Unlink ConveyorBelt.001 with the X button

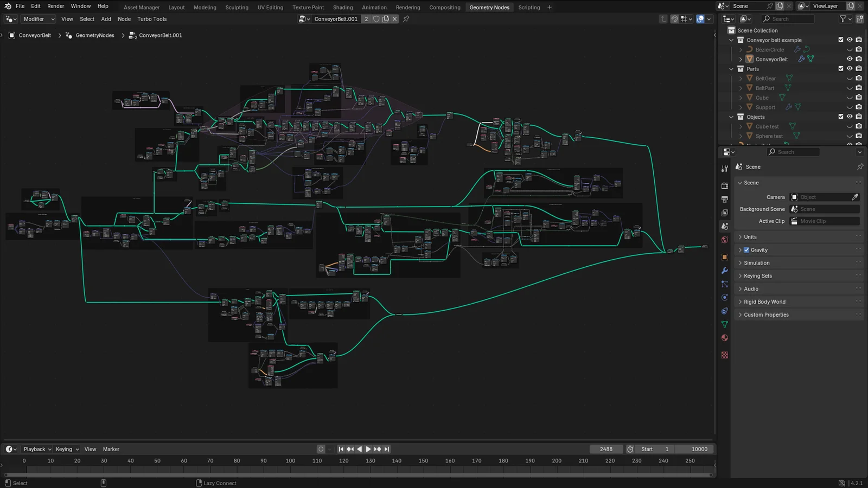[x=394, y=19]
